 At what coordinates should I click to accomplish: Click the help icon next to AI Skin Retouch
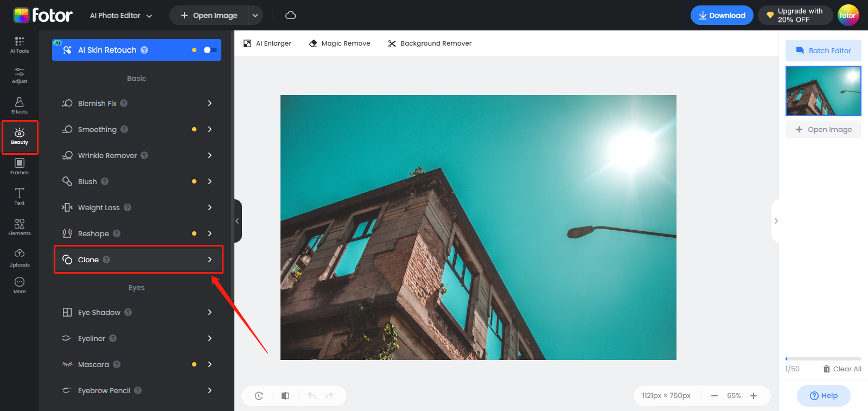(x=144, y=50)
